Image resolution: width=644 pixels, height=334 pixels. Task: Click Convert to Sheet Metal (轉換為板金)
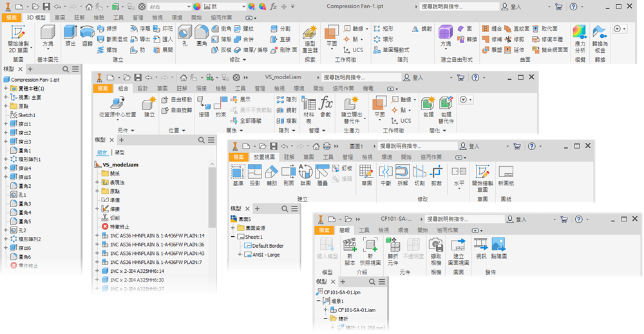pos(600,39)
